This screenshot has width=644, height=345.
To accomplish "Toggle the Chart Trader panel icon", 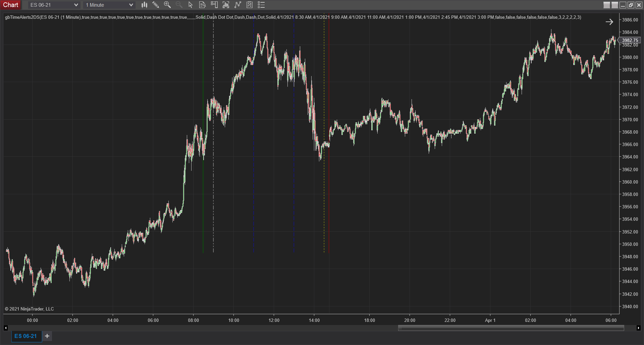I will coord(214,5).
